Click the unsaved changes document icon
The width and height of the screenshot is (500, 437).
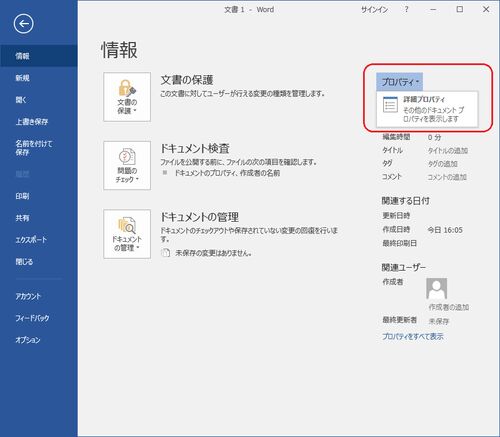pos(165,253)
